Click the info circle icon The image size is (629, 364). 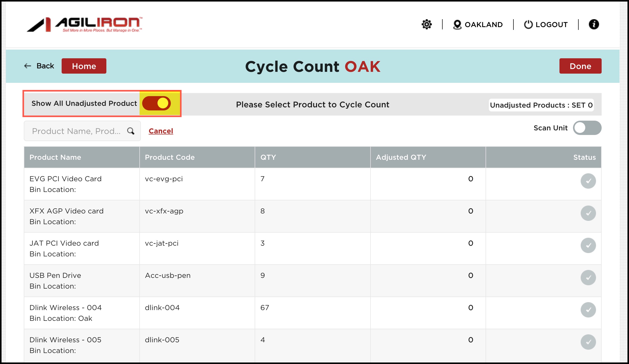pyautogui.click(x=594, y=25)
